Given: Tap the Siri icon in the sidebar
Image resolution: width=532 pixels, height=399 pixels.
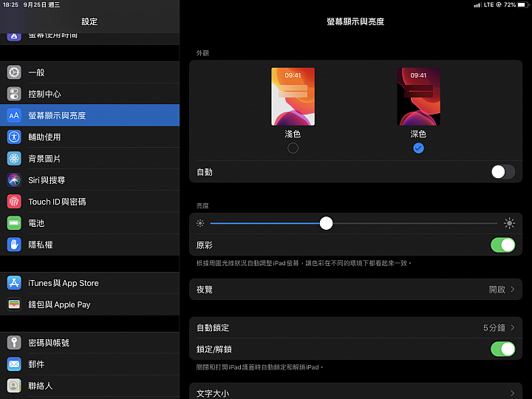Looking at the screenshot, I should (14, 180).
